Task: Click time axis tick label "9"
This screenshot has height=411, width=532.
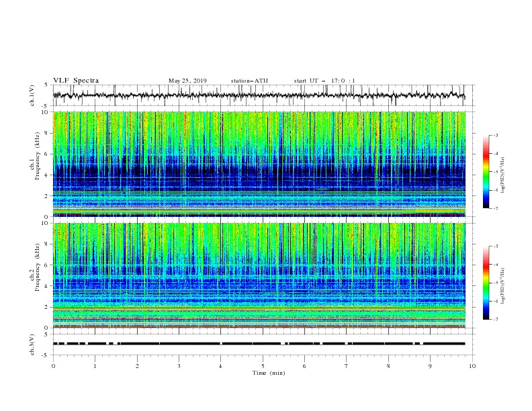Action: coord(430,366)
